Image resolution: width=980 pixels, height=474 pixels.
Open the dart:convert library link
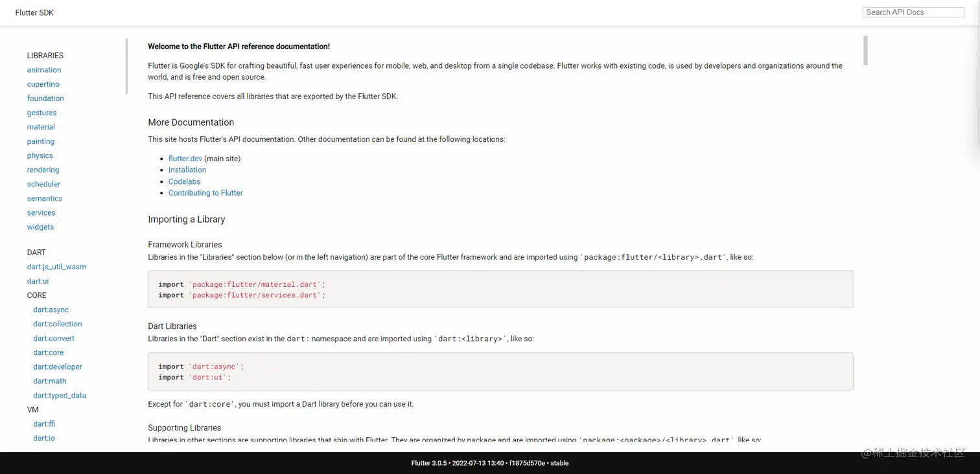pos(54,338)
